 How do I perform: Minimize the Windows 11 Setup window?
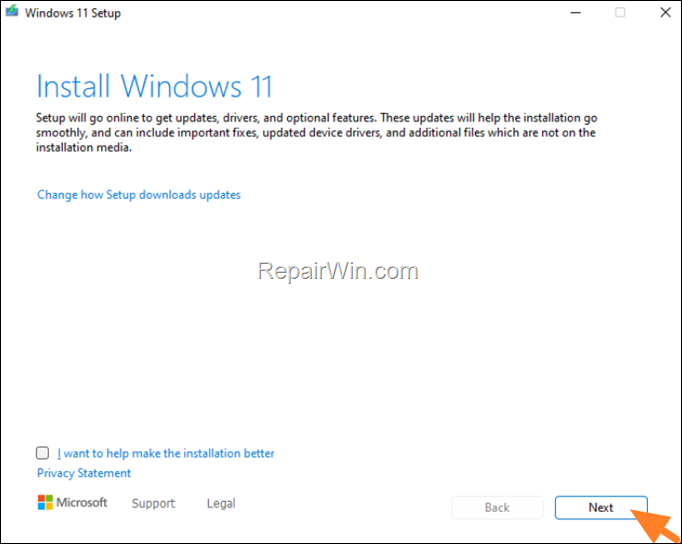576,13
